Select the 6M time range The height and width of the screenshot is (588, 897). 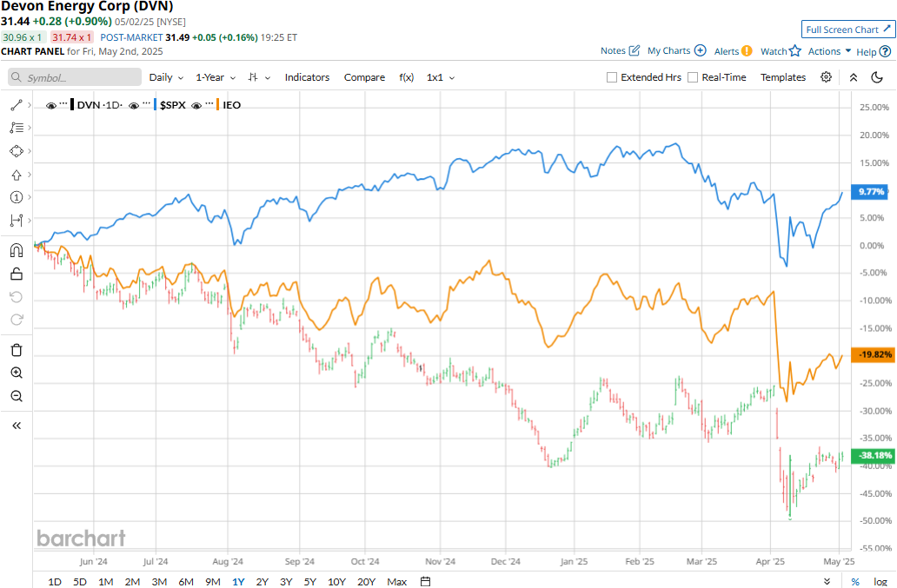pyautogui.click(x=186, y=582)
